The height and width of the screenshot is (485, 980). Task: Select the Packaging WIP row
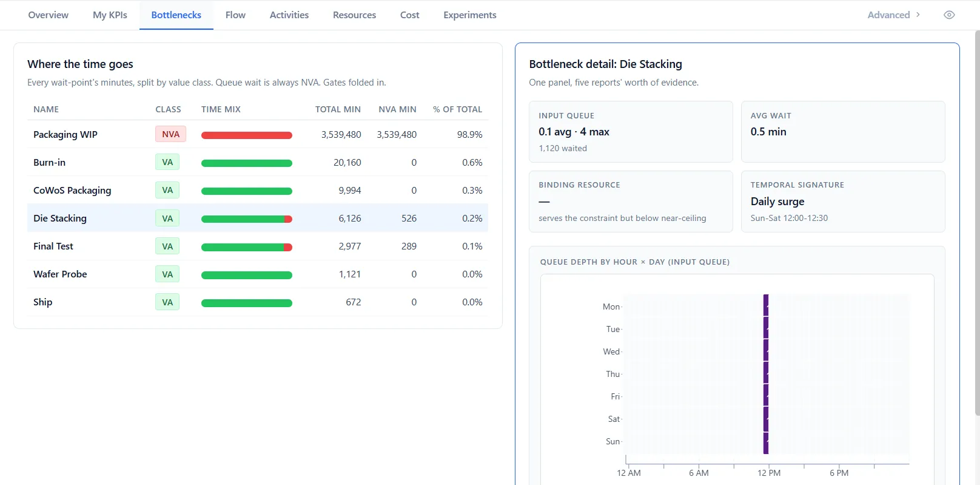click(258, 134)
